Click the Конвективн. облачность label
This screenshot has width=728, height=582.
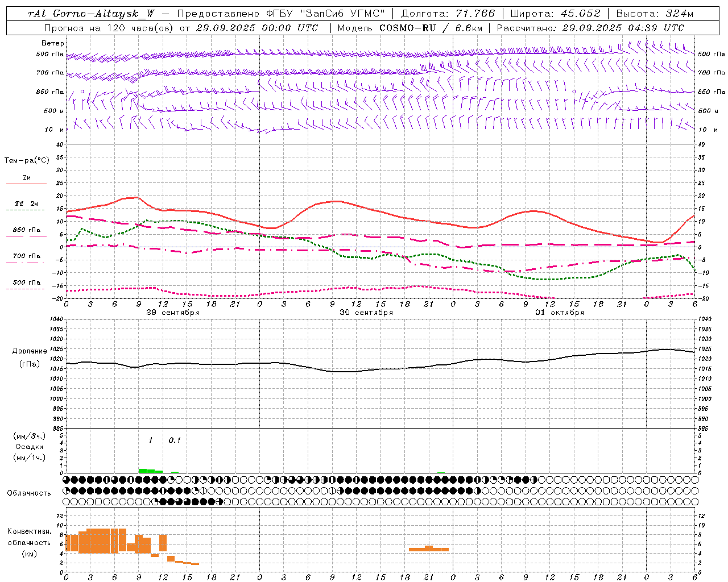(30, 537)
